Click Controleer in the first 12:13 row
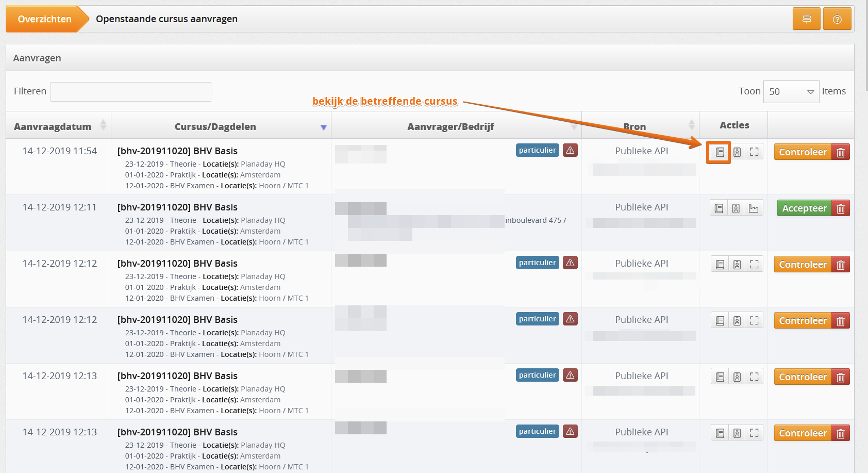This screenshot has height=473, width=868. point(803,377)
